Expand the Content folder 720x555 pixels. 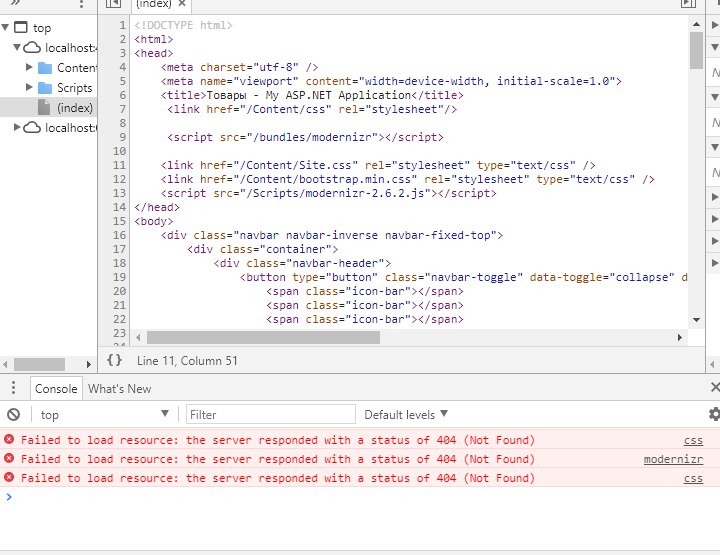29,67
